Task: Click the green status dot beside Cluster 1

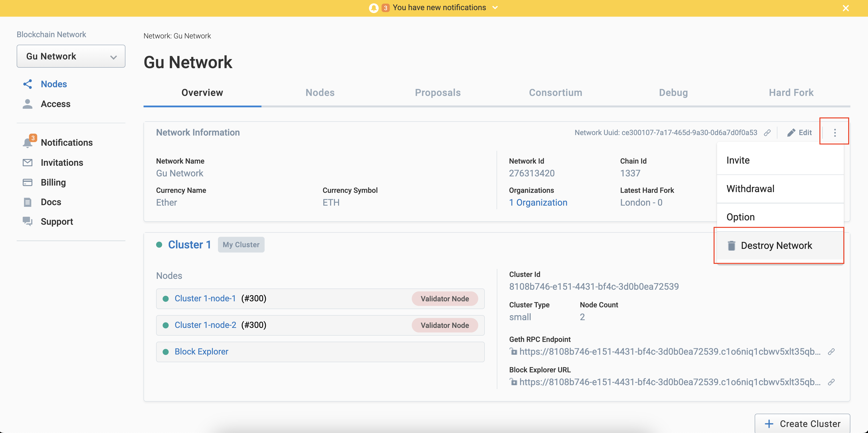Action: coord(159,245)
